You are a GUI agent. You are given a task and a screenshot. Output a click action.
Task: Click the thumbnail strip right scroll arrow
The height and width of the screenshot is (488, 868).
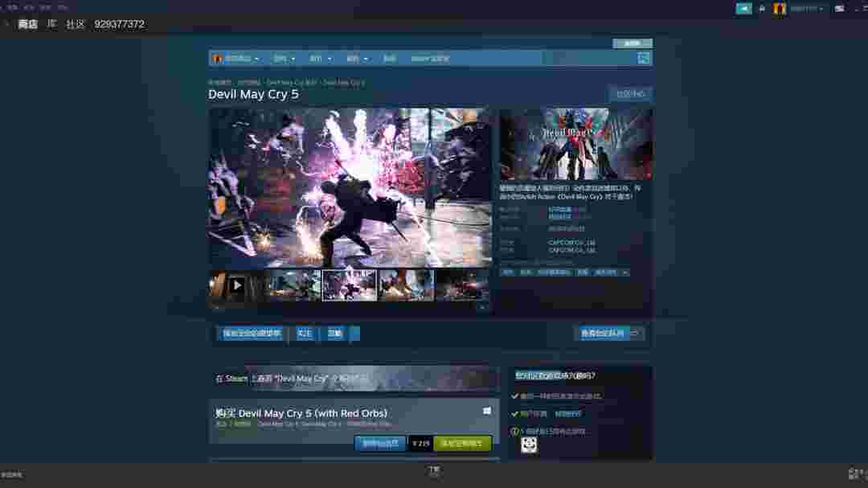(483, 307)
